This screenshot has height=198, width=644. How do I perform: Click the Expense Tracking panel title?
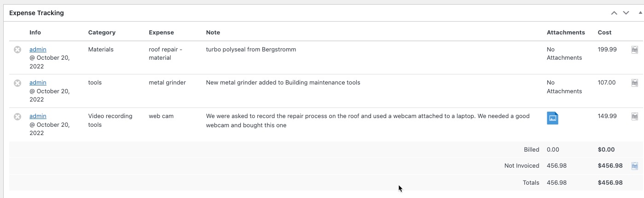pyautogui.click(x=36, y=13)
